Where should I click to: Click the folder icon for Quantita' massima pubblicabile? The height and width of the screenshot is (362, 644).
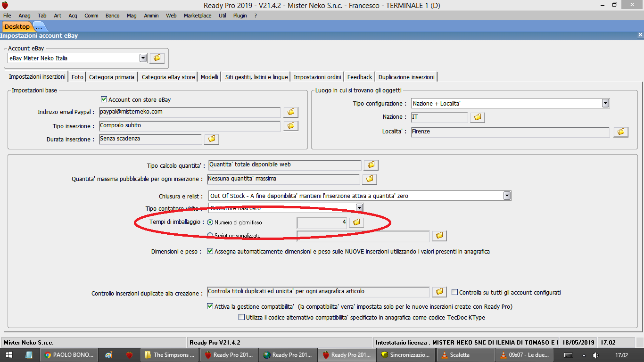(370, 179)
